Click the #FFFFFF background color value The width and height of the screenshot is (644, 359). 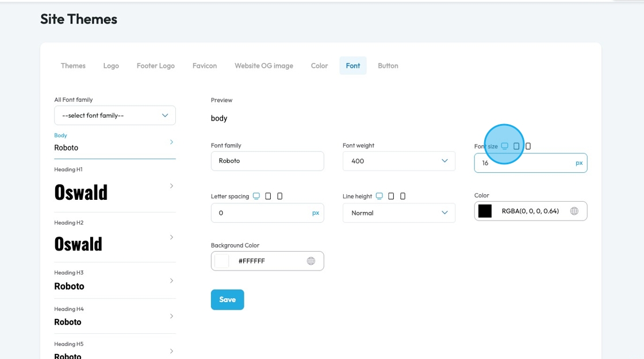[252, 261]
